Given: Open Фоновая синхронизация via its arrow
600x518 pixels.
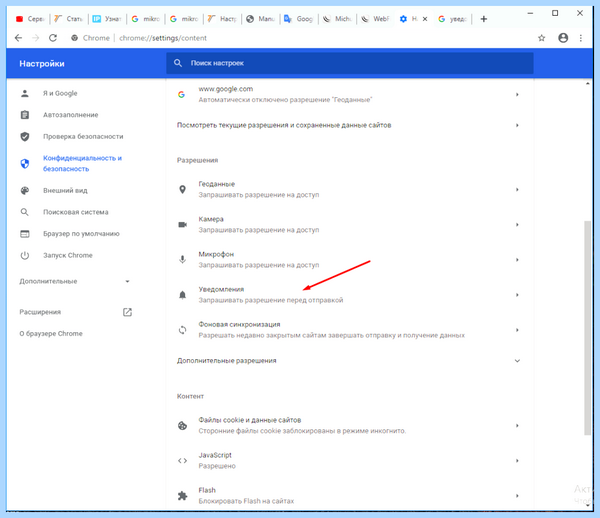Looking at the screenshot, I should [x=517, y=330].
